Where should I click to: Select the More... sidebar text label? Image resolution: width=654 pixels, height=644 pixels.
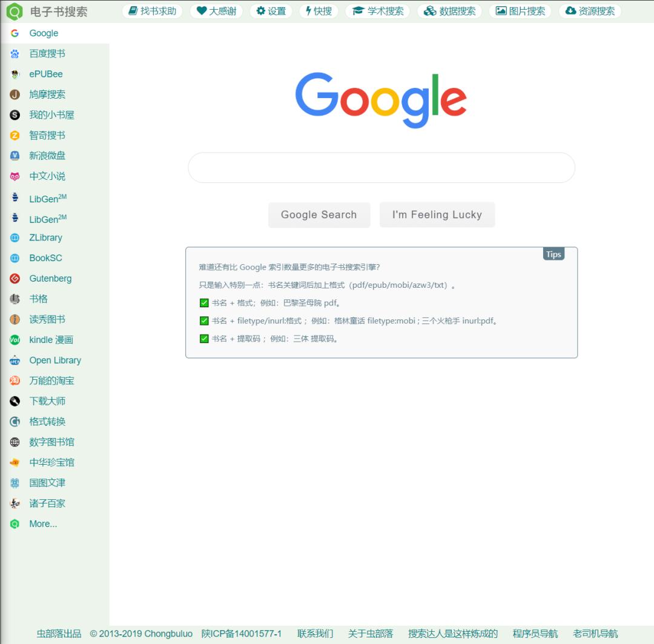pos(43,524)
